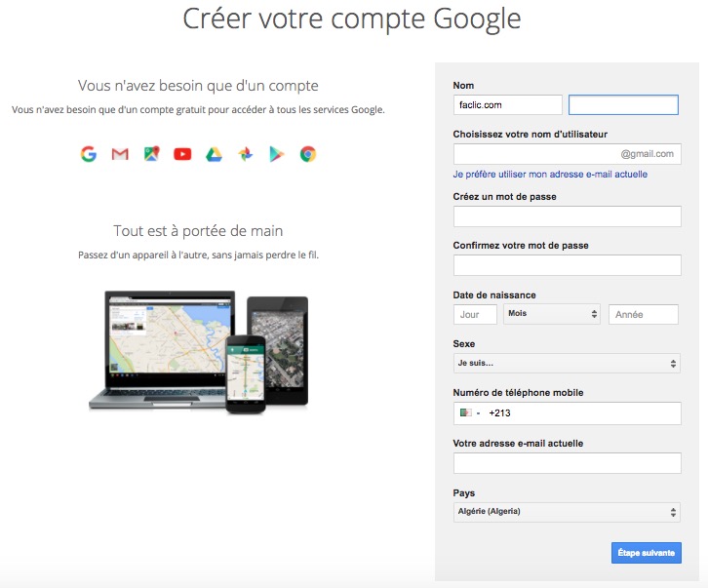Click the Chrome browser icon

pos(308,154)
